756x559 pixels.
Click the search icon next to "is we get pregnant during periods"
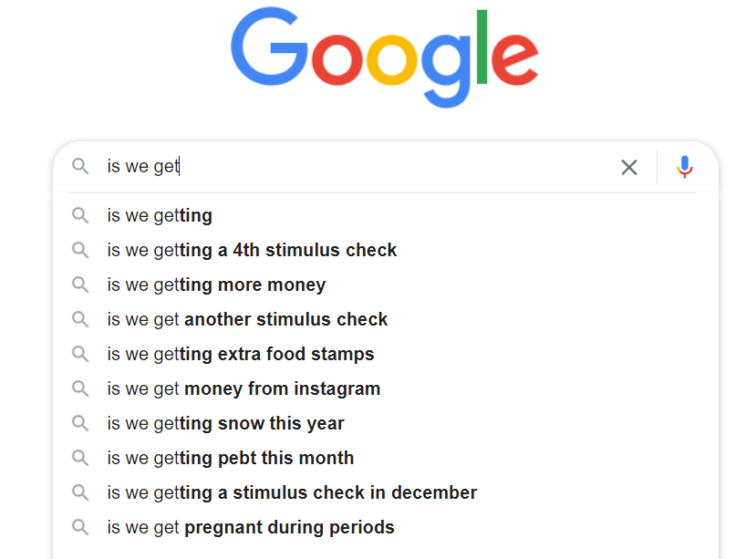(x=80, y=527)
